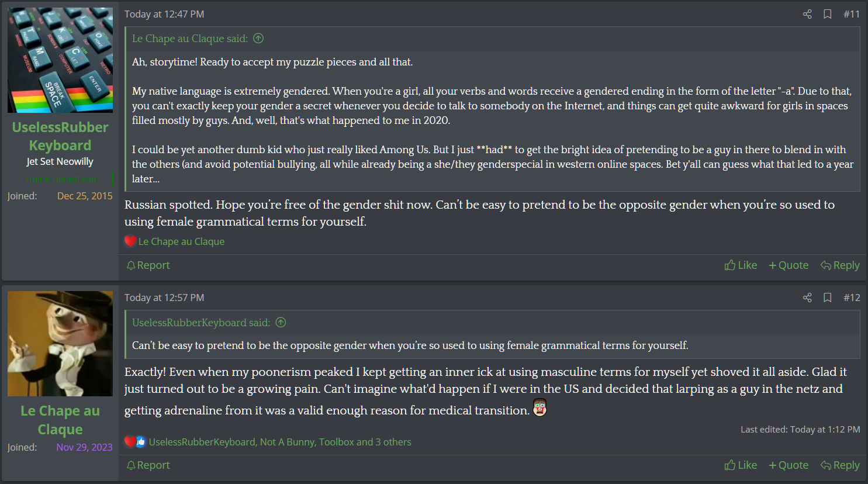The height and width of the screenshot is (484, 868).
Task: Click the 'Today at 12:47 PM' timestamp
Action: coord(164,14)
